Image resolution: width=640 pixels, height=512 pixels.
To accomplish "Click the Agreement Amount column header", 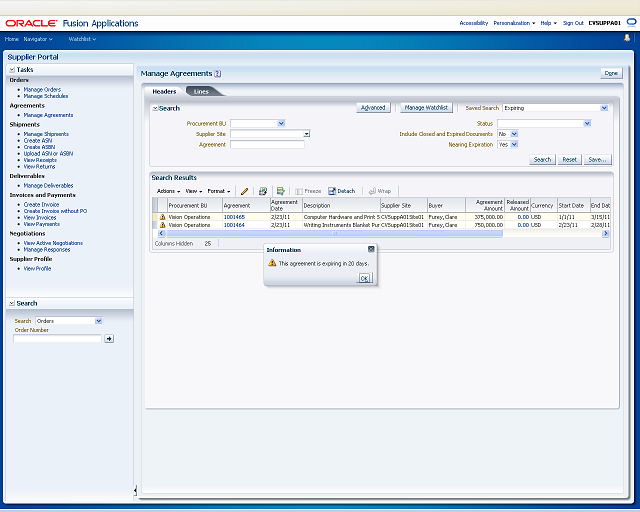I will [x=484, y=205].
